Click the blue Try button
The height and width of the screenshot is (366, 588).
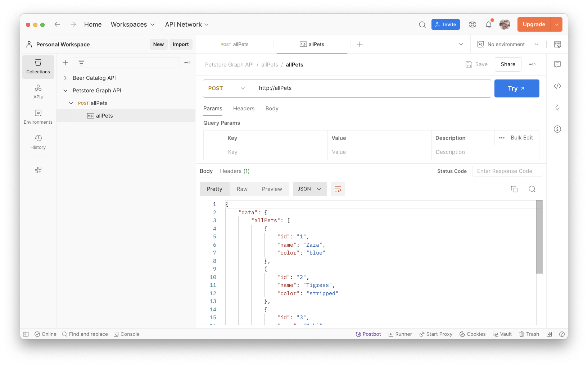pos(516,88)
